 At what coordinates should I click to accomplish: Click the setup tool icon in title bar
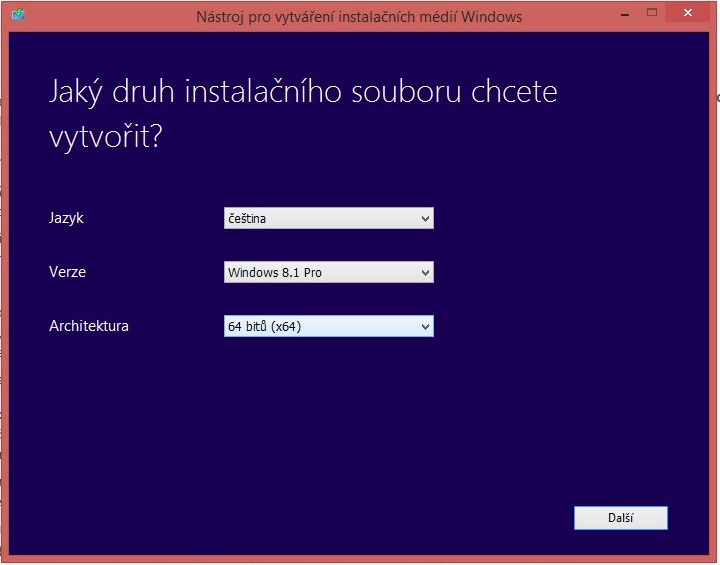(x=17, y=16)
